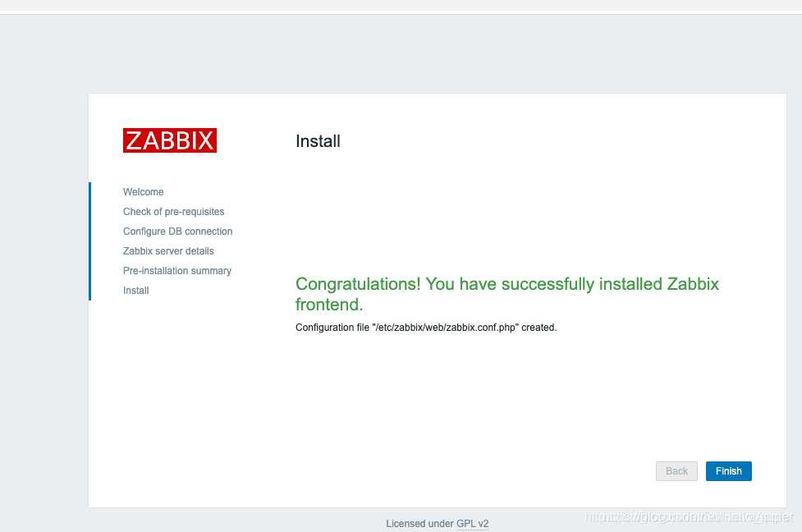Screen dimensions: 802x532
Task: Open the GPL v2 license link
Action: tap(472, 523)
